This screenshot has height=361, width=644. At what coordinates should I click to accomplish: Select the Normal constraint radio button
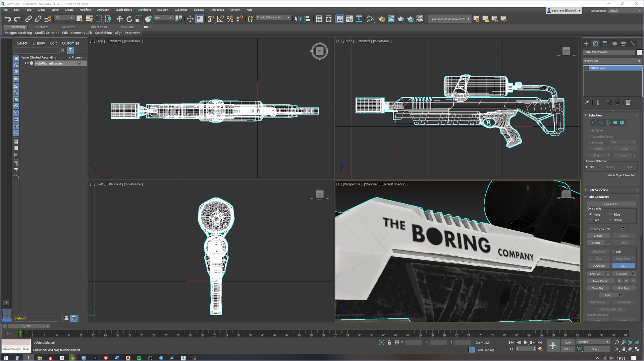coord(610,220)
